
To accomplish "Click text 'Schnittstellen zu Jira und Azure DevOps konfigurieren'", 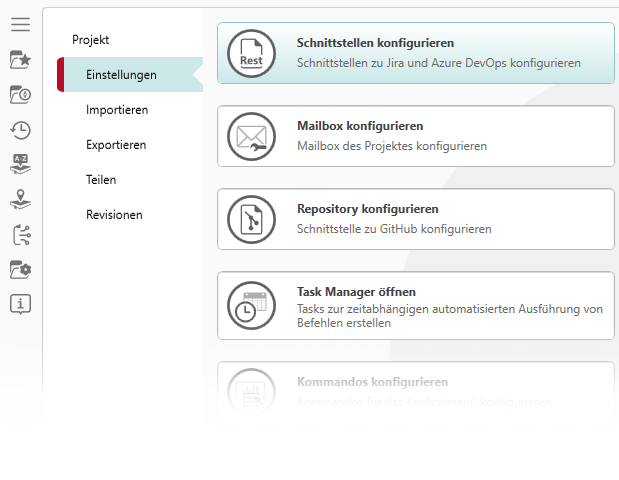I will pos(439,63).
